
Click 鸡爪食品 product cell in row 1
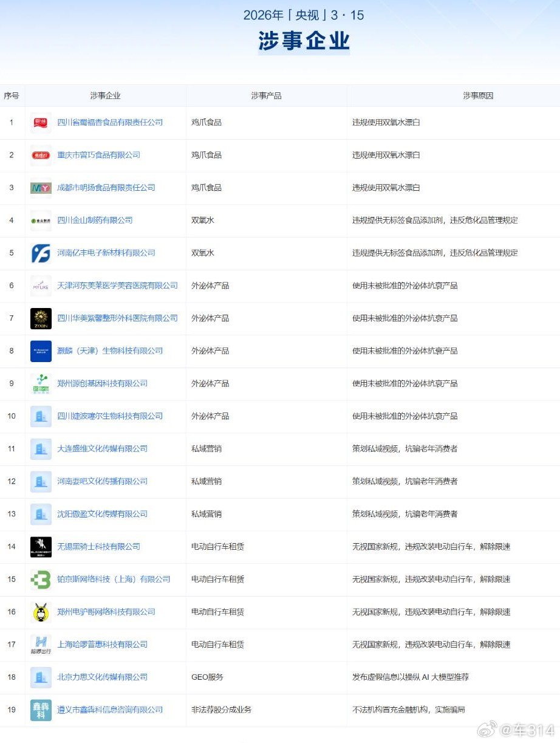click(207, 123)
